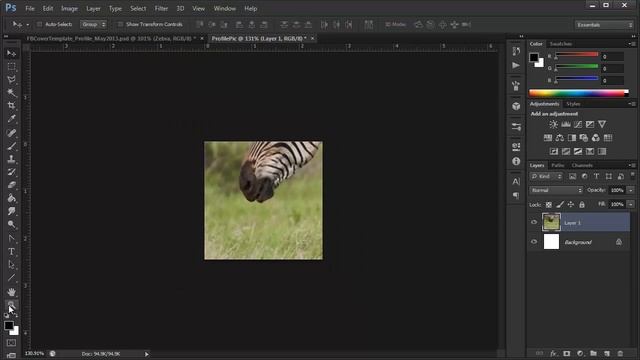Select the Clone Stamp tool
The image size is (640, 360).
point(11,159)
